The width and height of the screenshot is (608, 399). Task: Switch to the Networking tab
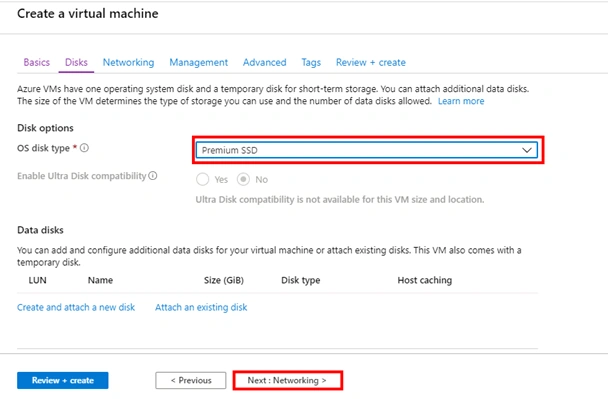coord(128,62)
